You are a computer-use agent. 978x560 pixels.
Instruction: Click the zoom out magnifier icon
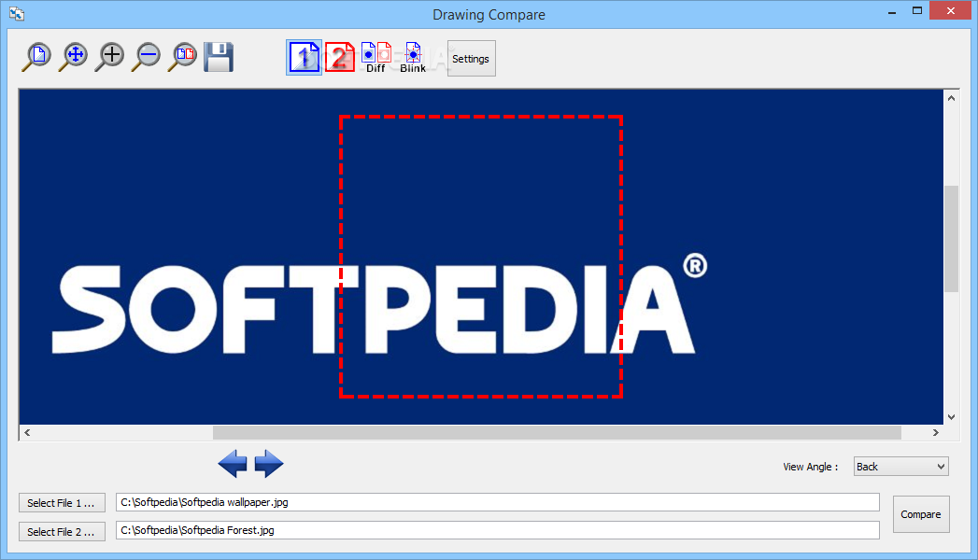(x=146, y=57)
